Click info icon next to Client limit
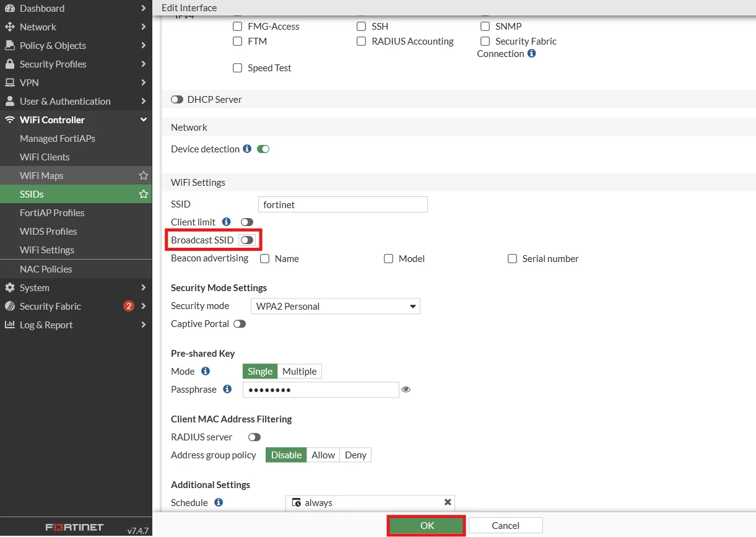The height and width of the screenshot is (537, 756). [226, 222]
